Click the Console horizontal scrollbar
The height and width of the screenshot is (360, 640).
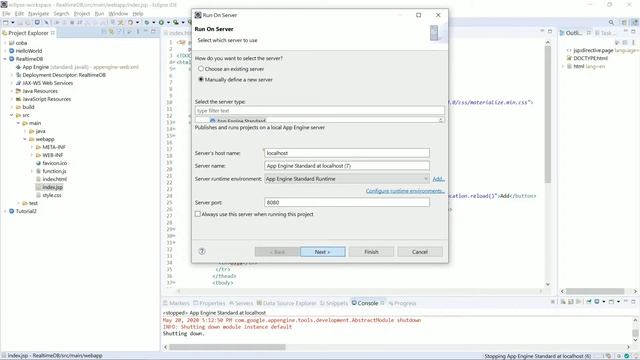click(227, 347)
